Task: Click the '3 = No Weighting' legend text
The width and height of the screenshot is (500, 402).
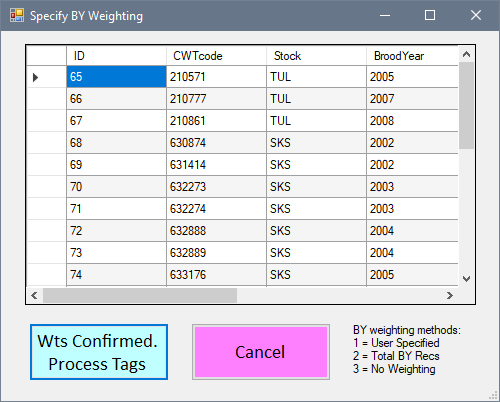Action: click(394, 369)
